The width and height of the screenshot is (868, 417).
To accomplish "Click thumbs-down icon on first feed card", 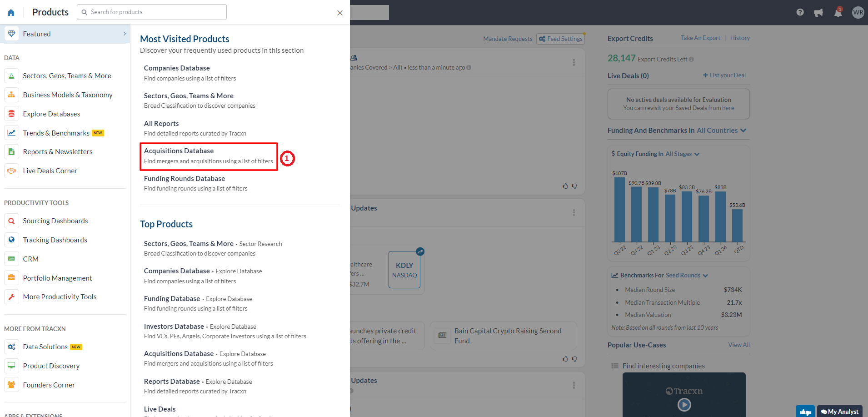I will (x=574, y=186).
